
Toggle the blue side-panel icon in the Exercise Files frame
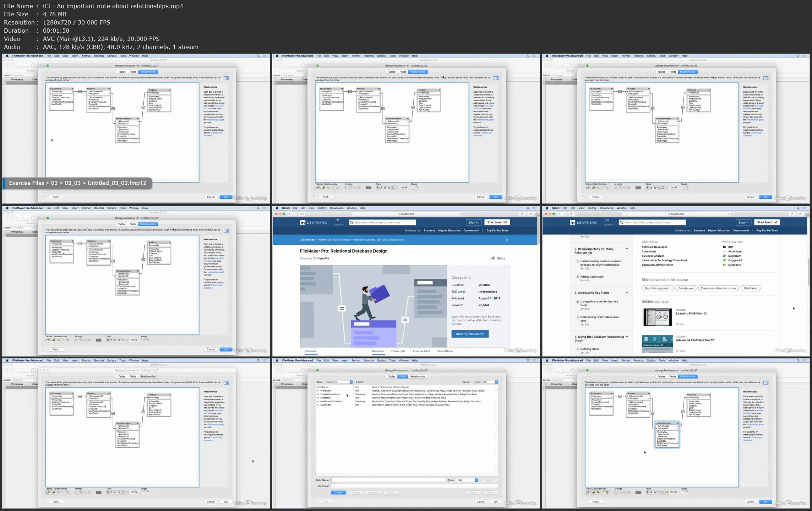226,78
